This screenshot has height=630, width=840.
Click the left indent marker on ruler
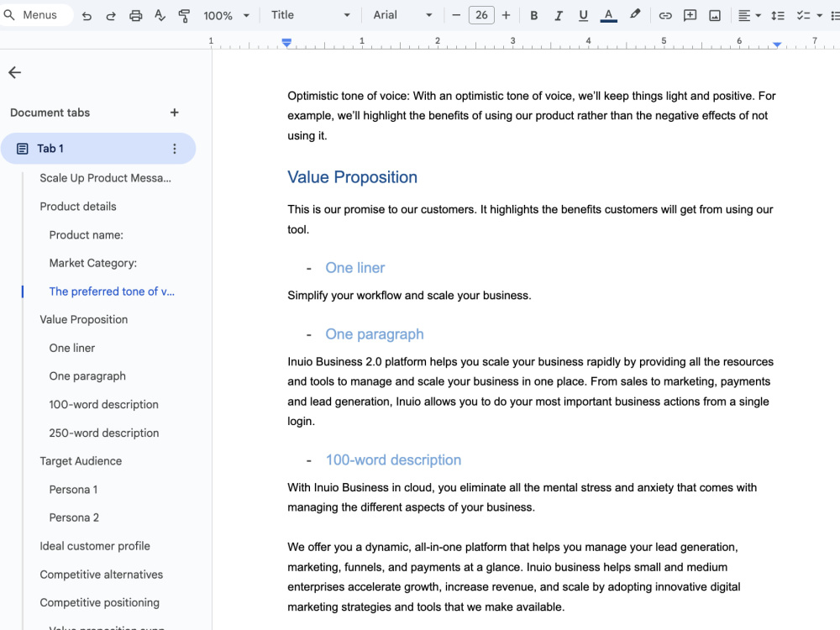tap(286, 43)
